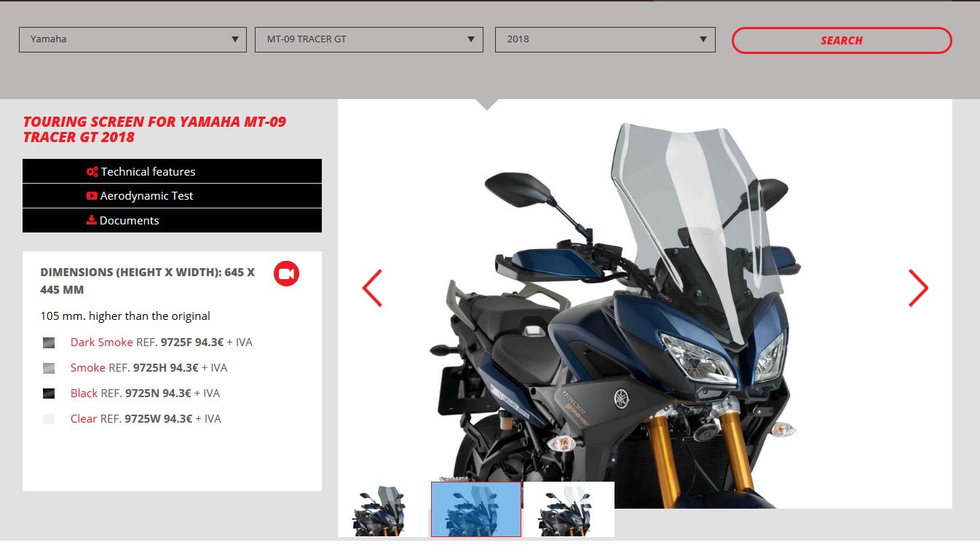
Task: Select the Black color swatch
Action: pos(49,394)
